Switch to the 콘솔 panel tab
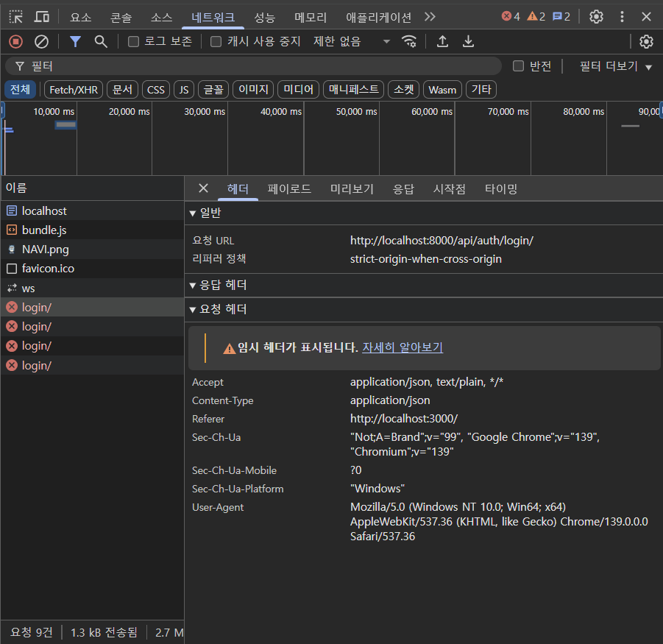Image resolution: width=663 pixels, height=644 pixels. click(x=121, y=16)
